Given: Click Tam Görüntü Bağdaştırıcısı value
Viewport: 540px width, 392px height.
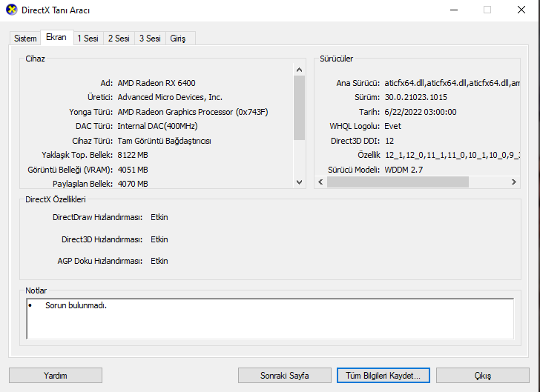Looking at the screenshot, I should click(164, 141).
